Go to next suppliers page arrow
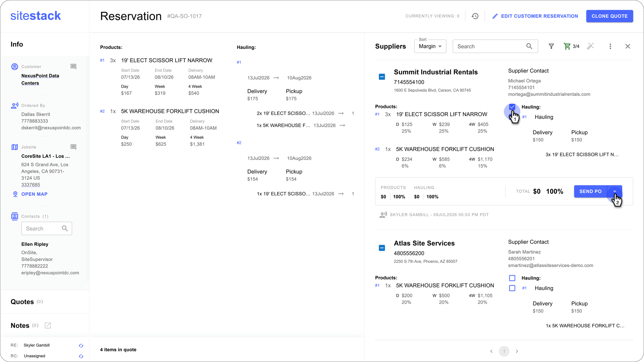644x362 pixels. [517, 351]
